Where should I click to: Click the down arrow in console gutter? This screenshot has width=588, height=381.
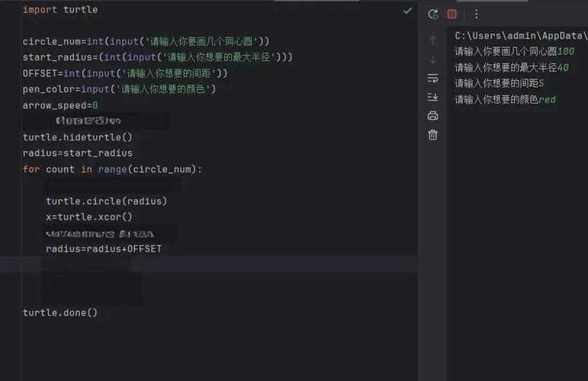coord(432,59)
